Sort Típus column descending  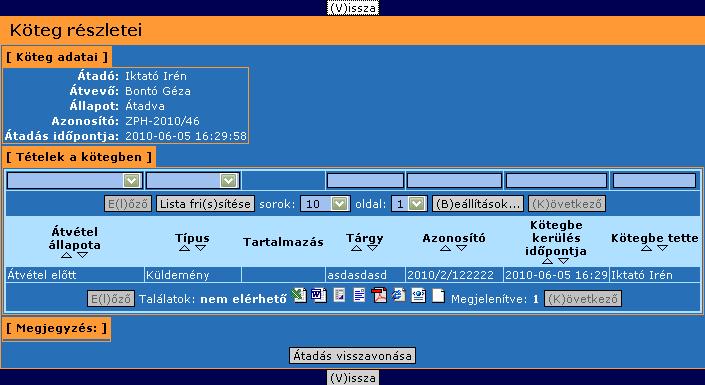click(201, 249)
